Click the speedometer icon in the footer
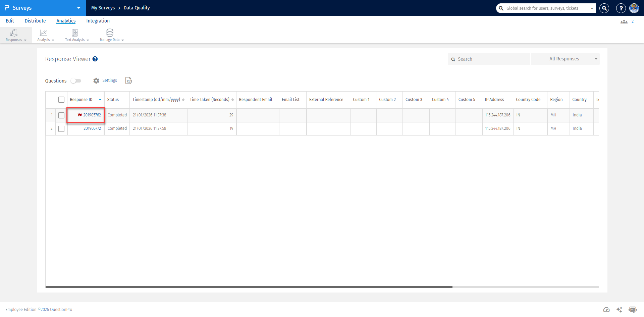This screenshot has width=644, height=317. [x=606, y=310]
